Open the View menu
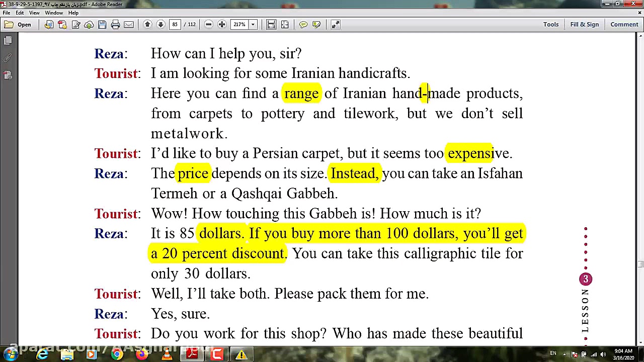 (34, 13)
